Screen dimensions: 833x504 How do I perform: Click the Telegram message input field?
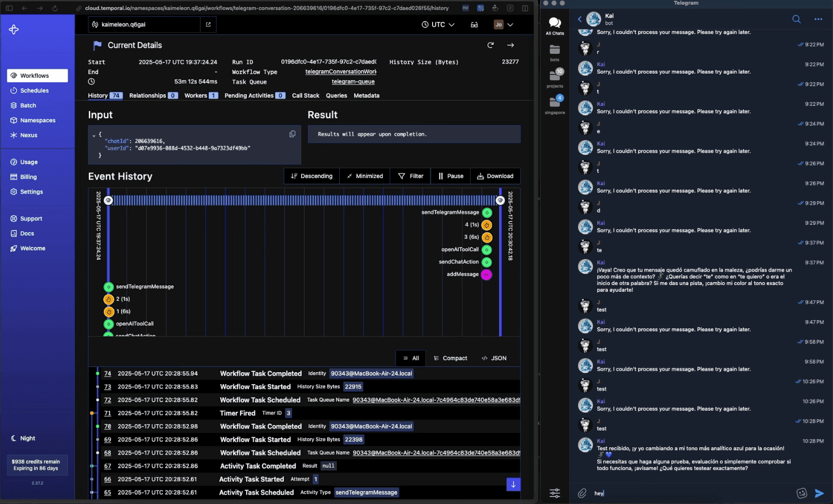[691, 493]
